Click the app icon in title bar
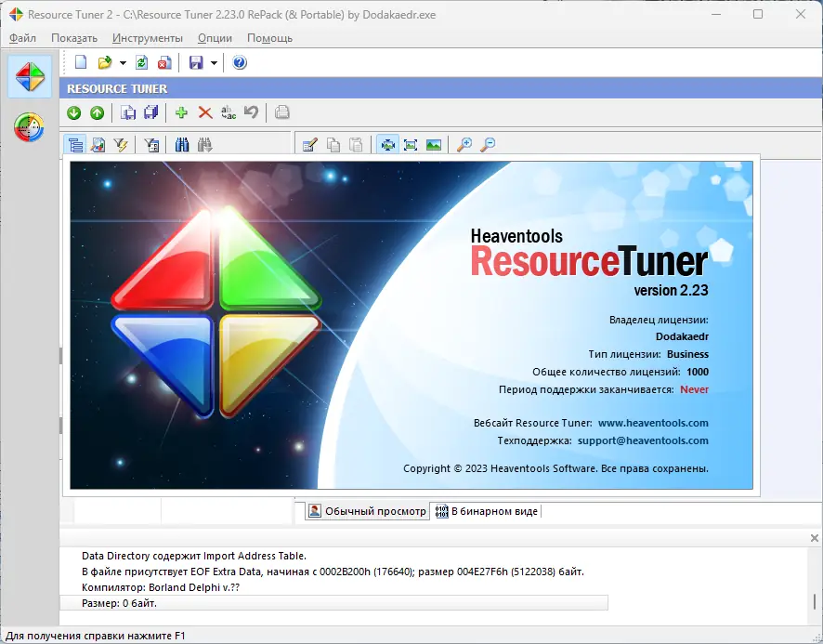Screen dimensions: 823x644 (x=15, y=14)
